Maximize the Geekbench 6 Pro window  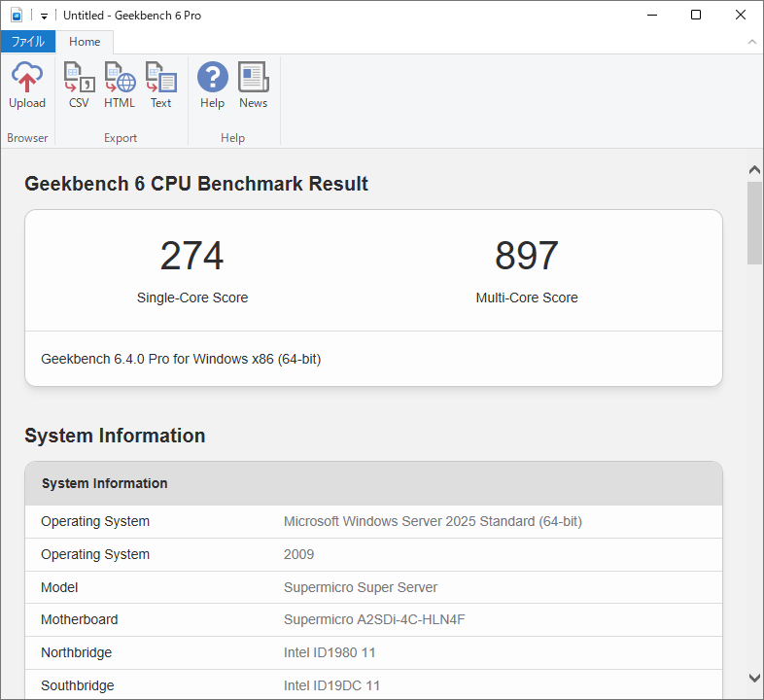pyautogui.click(x=696, y=16)
